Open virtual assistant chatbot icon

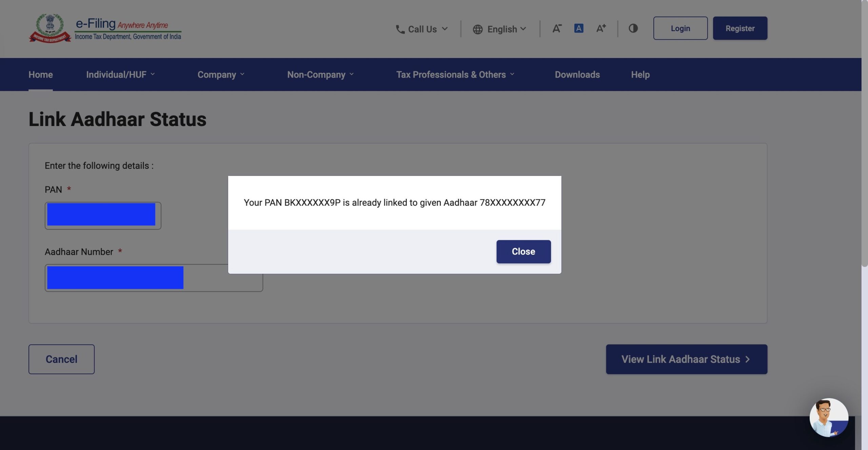pos(829,418)
